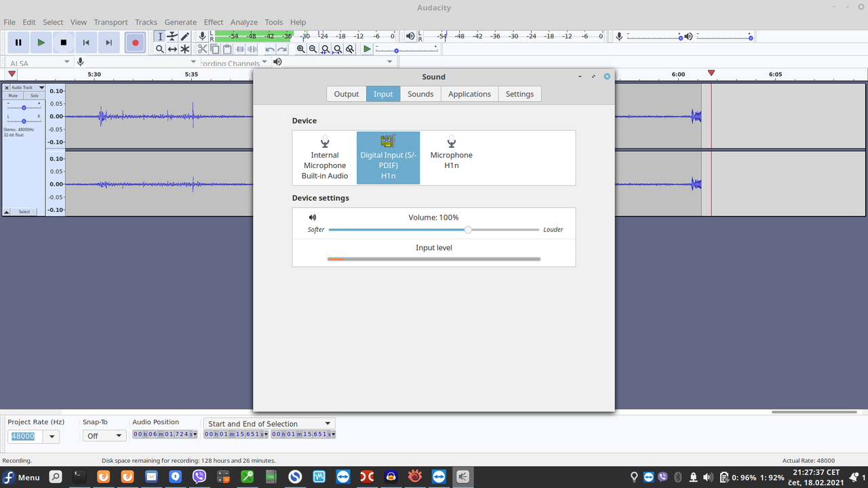
Task: Open the Effect menu
Action: (214, 22)
